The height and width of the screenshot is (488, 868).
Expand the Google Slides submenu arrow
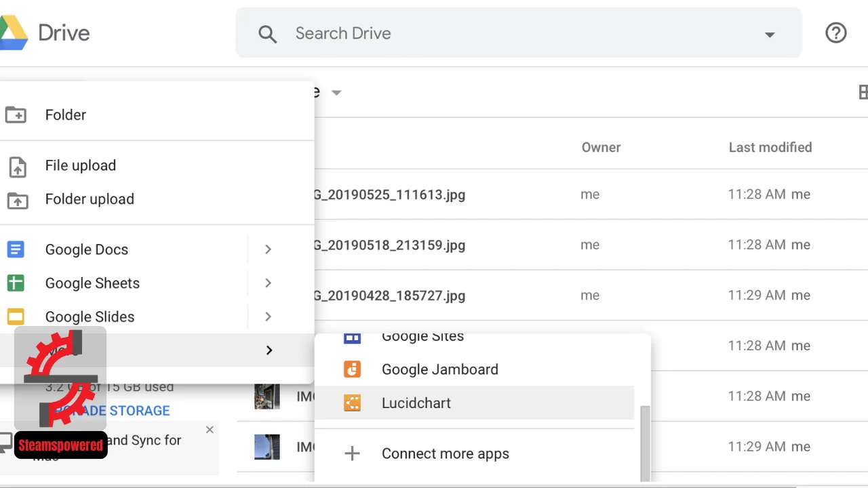click(268, 317)
